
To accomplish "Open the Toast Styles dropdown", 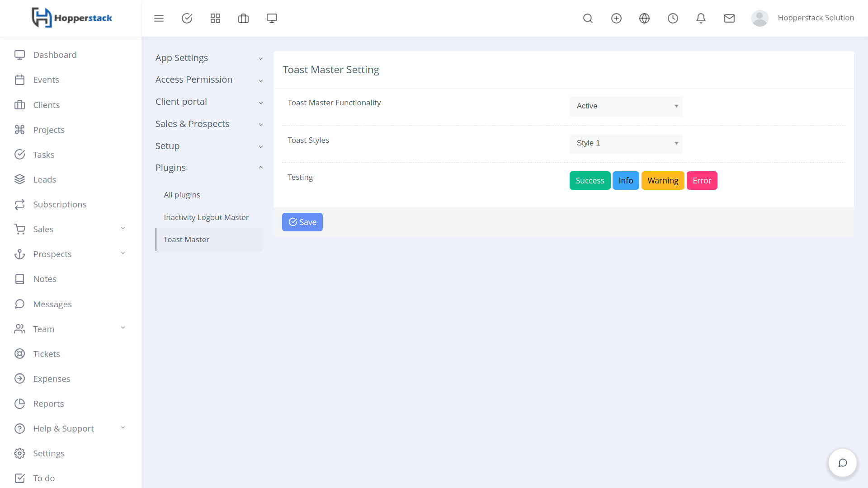I will tap(626, 143).
